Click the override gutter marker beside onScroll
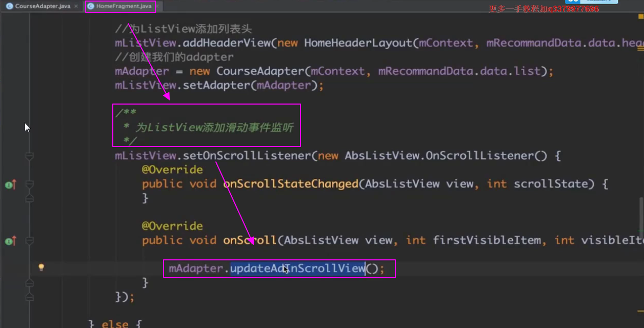 (10, 240)
